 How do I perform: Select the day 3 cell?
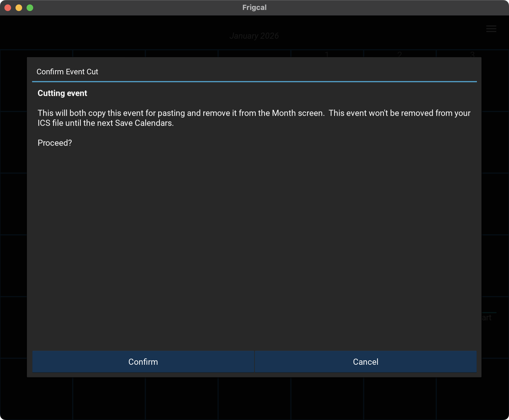click(472, 54)
